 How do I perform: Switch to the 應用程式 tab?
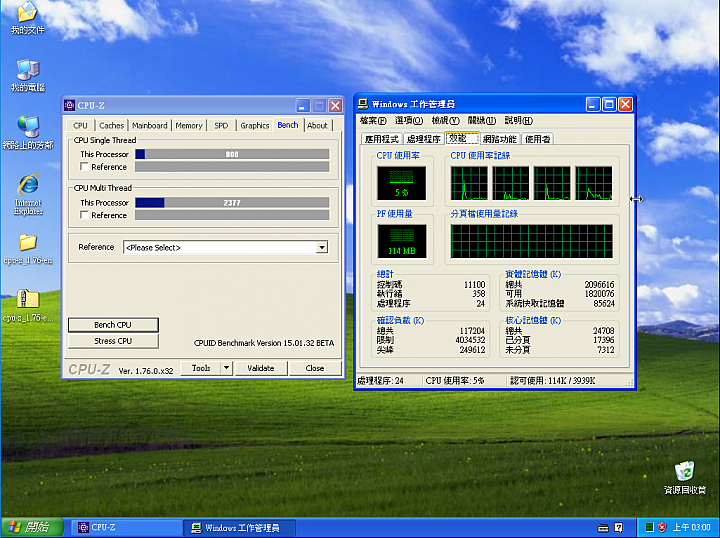point(381,139)
